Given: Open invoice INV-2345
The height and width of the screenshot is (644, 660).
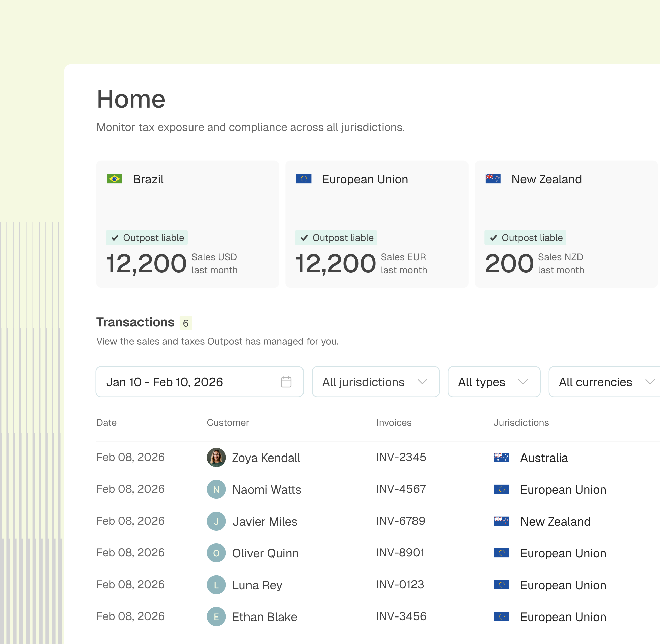Looking at the screenshot, I should [401, 457].
